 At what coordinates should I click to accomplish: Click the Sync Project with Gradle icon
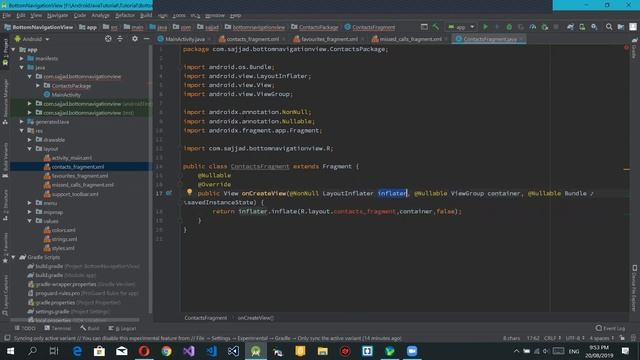570,27
